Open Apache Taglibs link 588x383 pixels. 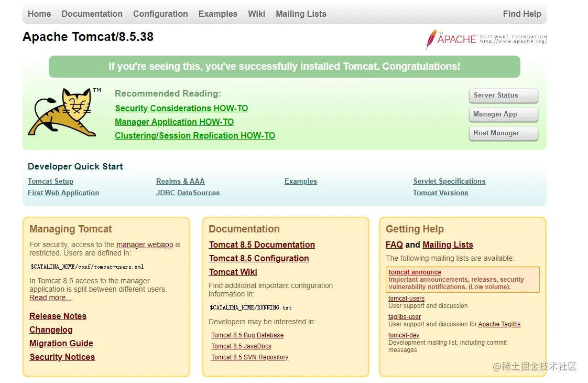499,324
